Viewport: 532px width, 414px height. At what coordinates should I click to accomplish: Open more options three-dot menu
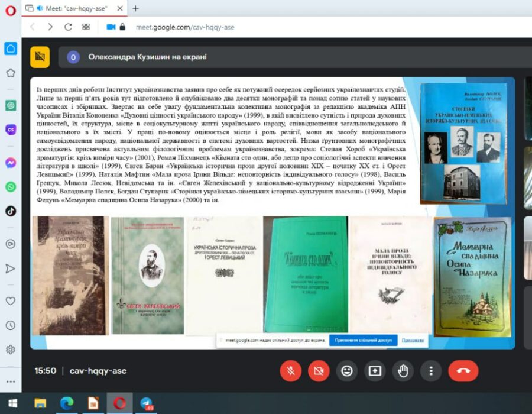431,371
